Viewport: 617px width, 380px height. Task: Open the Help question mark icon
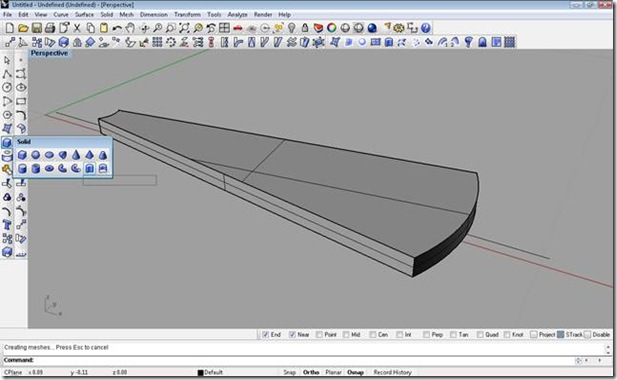425,28
